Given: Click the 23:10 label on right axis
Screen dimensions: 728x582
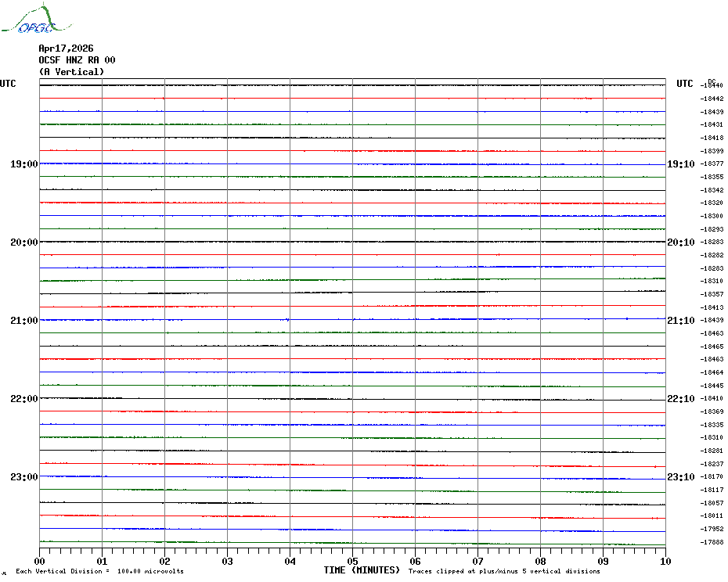Looking at the screenshot, I should click(679, 477).
